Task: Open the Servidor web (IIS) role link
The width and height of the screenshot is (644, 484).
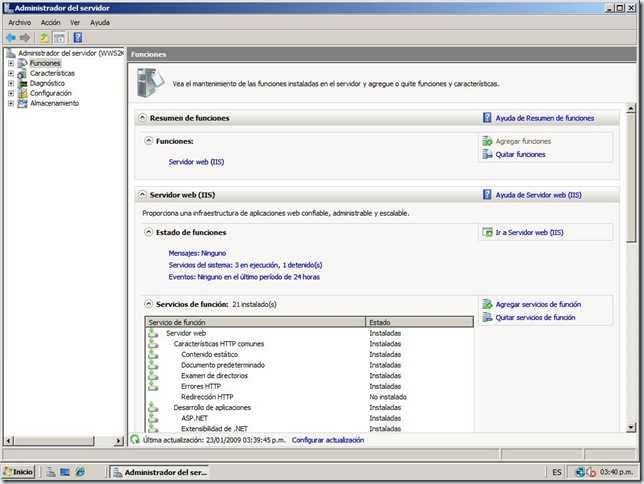Action: coord(196,162)
